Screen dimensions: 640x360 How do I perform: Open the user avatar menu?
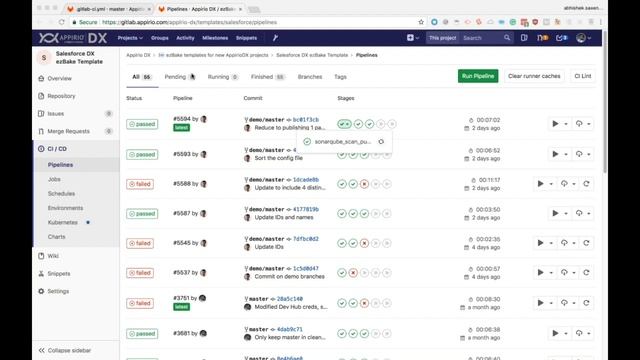(x=584, y=38)
